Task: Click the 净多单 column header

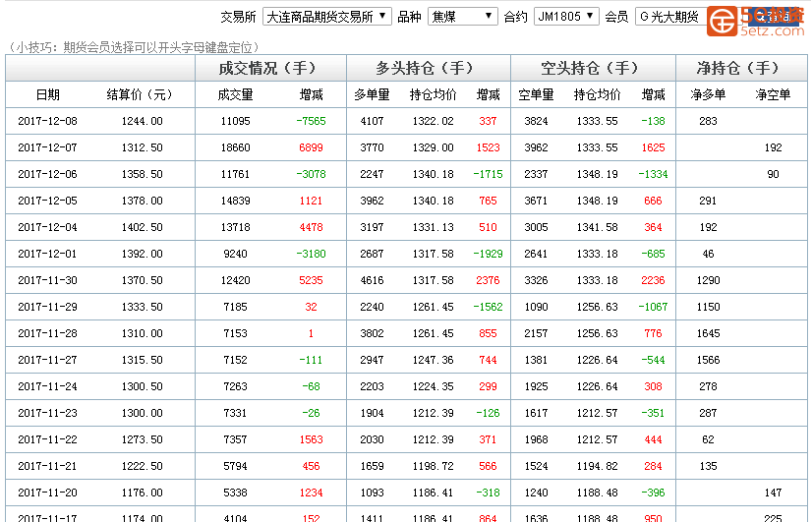Action: [708, 94]
